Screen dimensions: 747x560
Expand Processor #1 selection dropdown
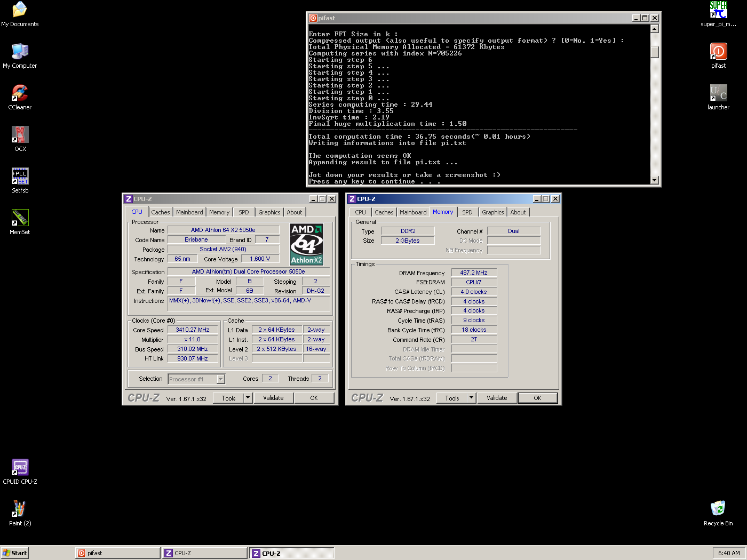pyautogui.click(x=221, y=379)
